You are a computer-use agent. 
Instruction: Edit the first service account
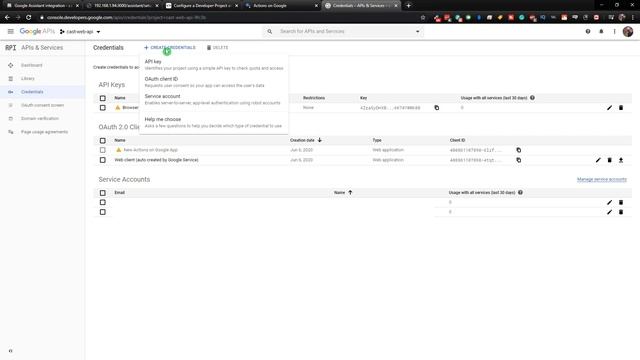click(x=609, y=202)
